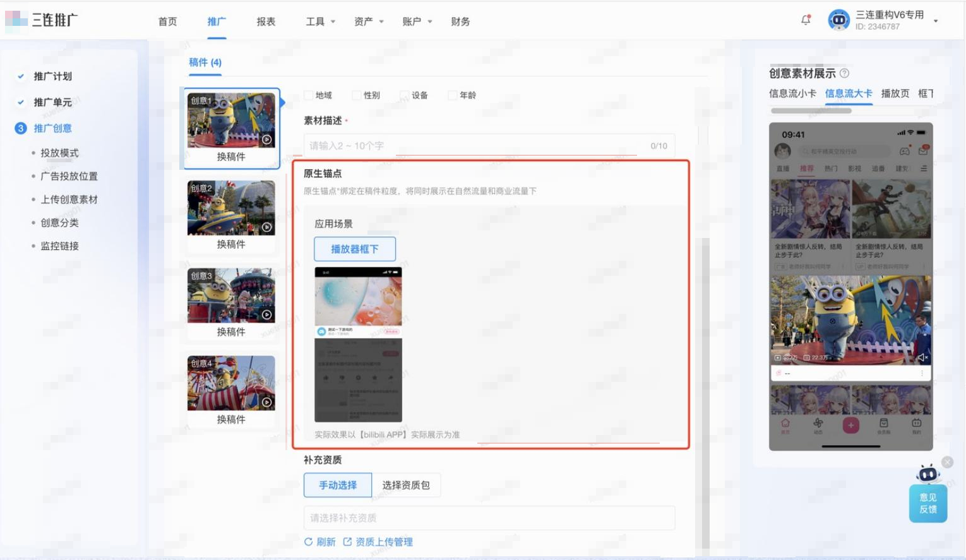This screenshot has width=966, height=560.
Task: Jump to 上传创意素材 section
Action: click(69, 200)
